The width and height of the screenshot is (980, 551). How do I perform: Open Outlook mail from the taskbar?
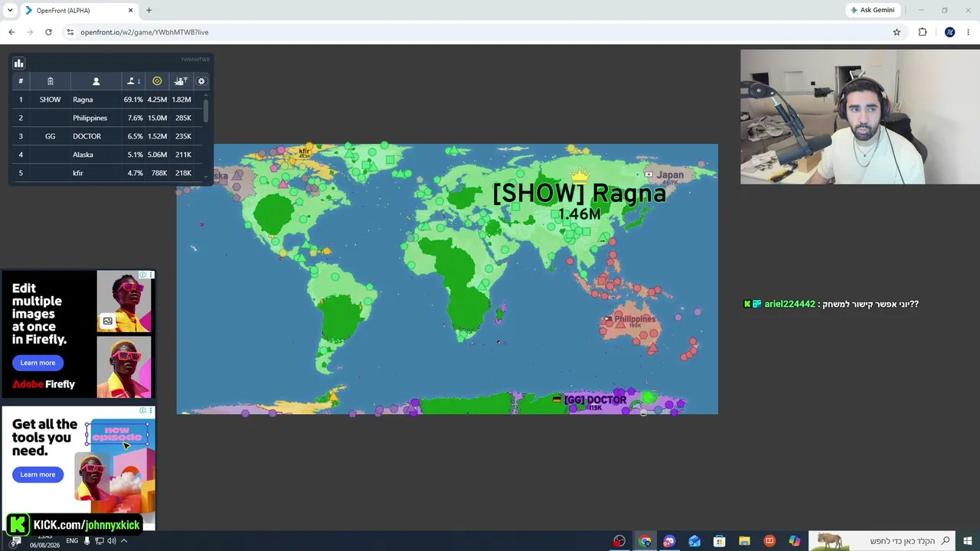[694, 541]
